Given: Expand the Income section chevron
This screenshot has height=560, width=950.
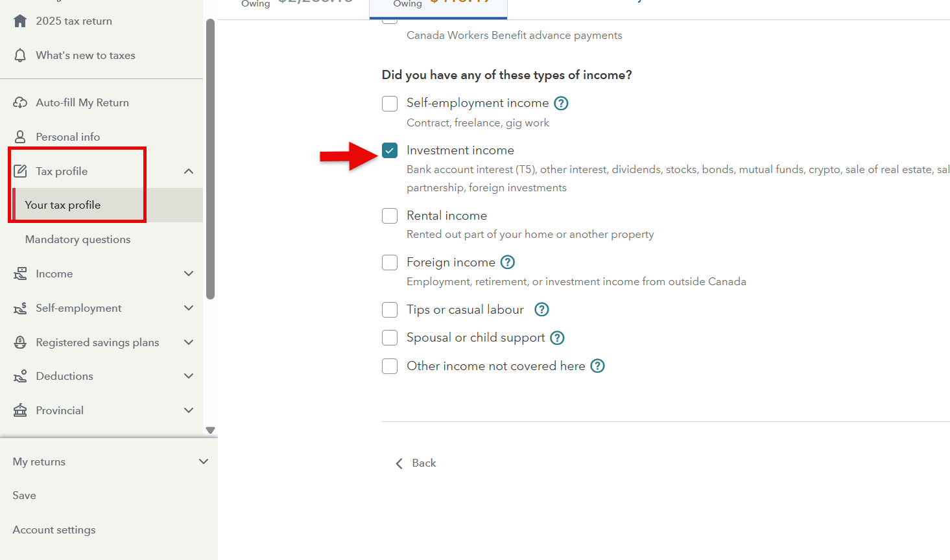Looking at the screenshot, I should 189,274.
